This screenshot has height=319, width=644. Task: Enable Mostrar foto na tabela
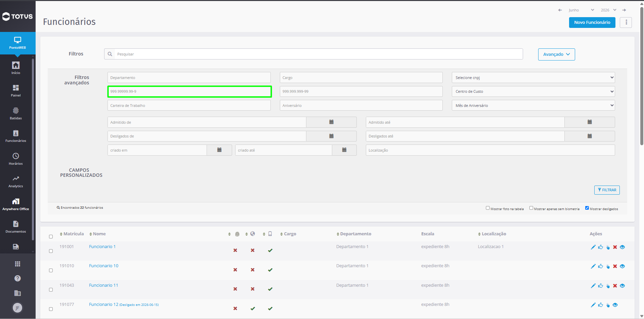pos(488,208)
